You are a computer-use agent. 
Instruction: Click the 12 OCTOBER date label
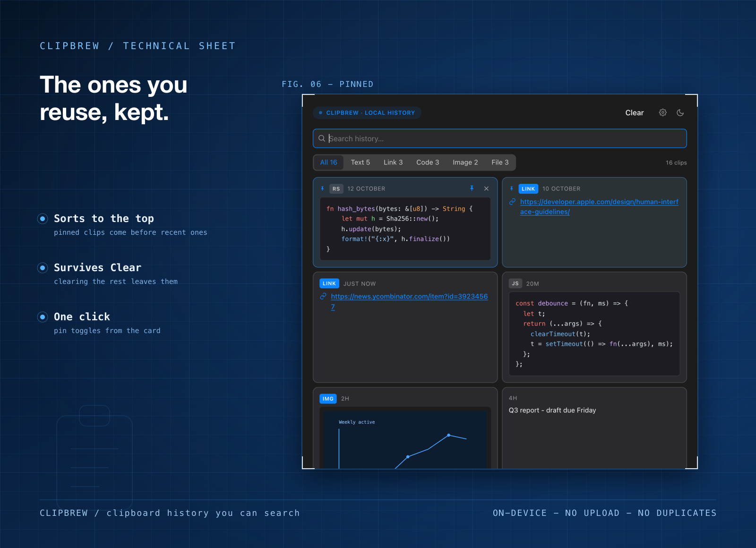(x=366, y=188)
